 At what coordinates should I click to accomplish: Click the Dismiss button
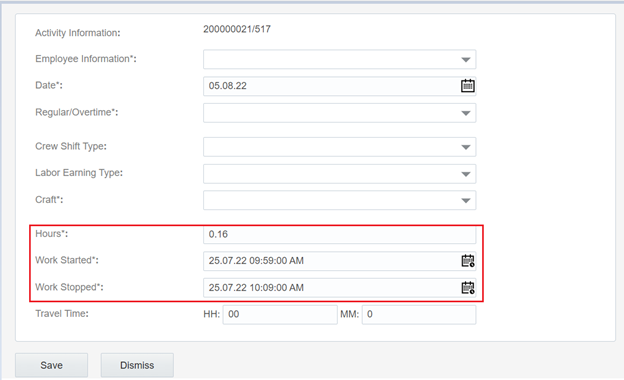(137, 365)
